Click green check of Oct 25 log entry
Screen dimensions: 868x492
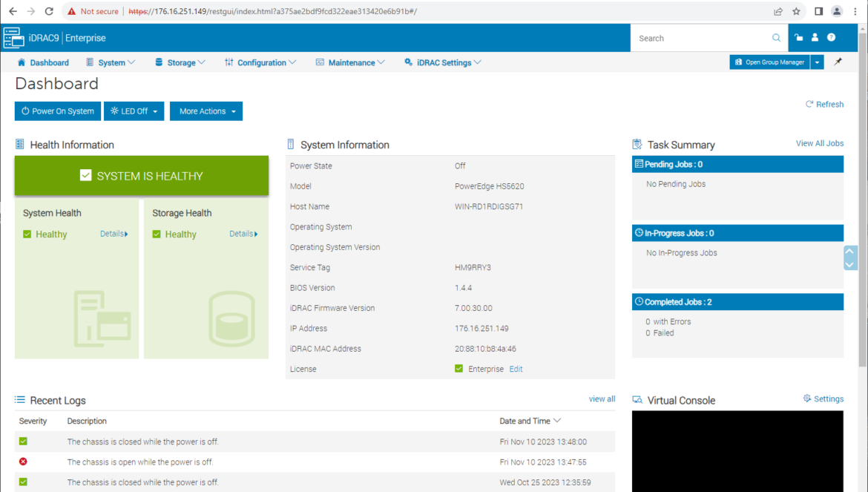[23, 482]
